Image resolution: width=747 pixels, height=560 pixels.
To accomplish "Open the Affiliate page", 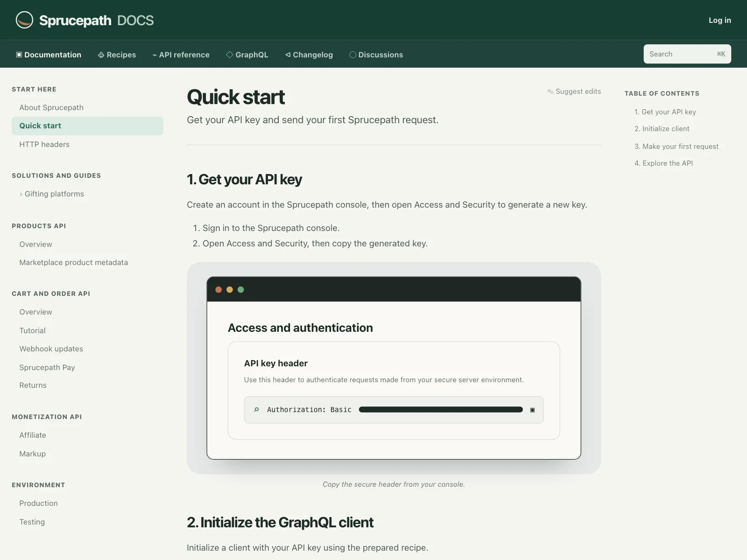I will point(33,435).
